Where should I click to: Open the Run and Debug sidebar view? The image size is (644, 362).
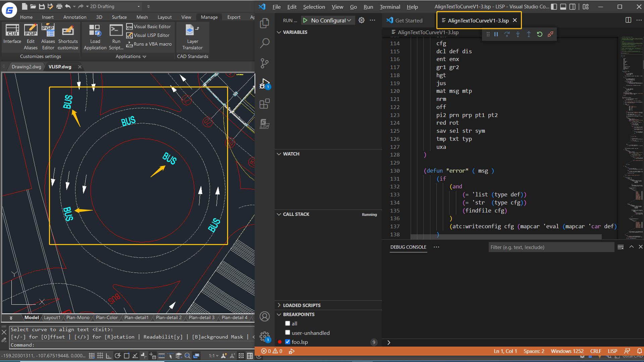(265, 83)
